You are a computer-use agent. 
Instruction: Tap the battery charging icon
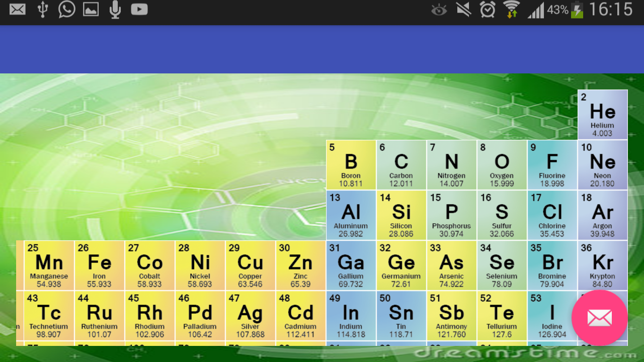tap(577, 10)
